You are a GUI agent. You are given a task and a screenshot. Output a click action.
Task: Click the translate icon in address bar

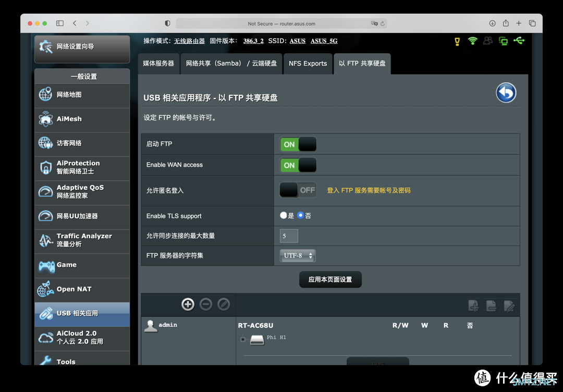coord(374,23)
